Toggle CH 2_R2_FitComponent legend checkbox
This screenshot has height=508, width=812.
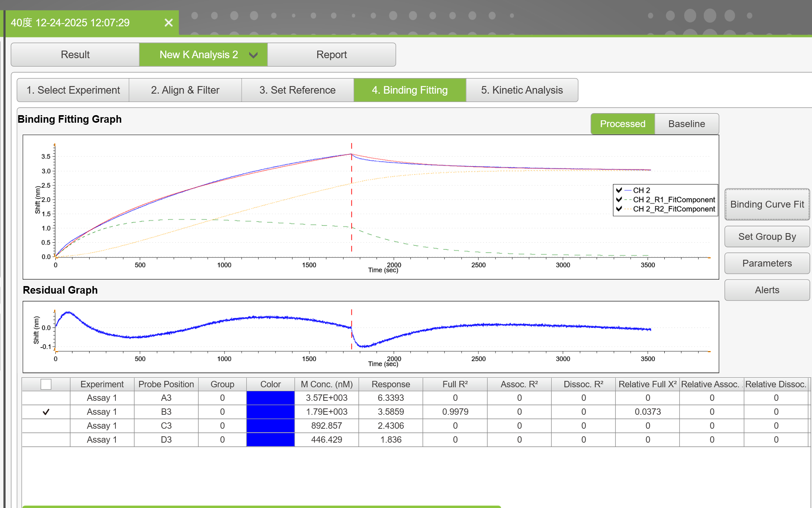click(x=619, y=208)
